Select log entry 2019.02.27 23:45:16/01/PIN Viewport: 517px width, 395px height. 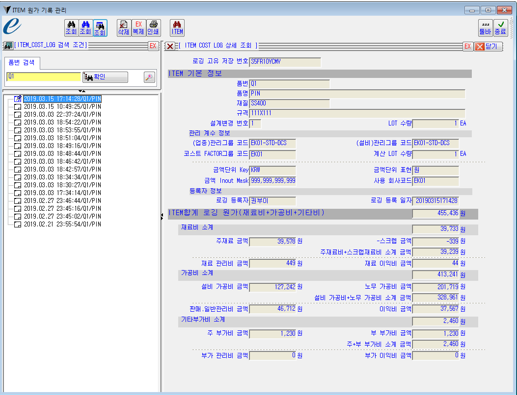(62, 208)
